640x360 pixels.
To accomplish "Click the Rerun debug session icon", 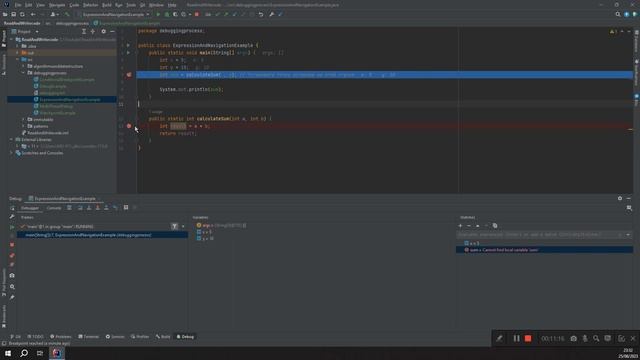I will point(12,208).
